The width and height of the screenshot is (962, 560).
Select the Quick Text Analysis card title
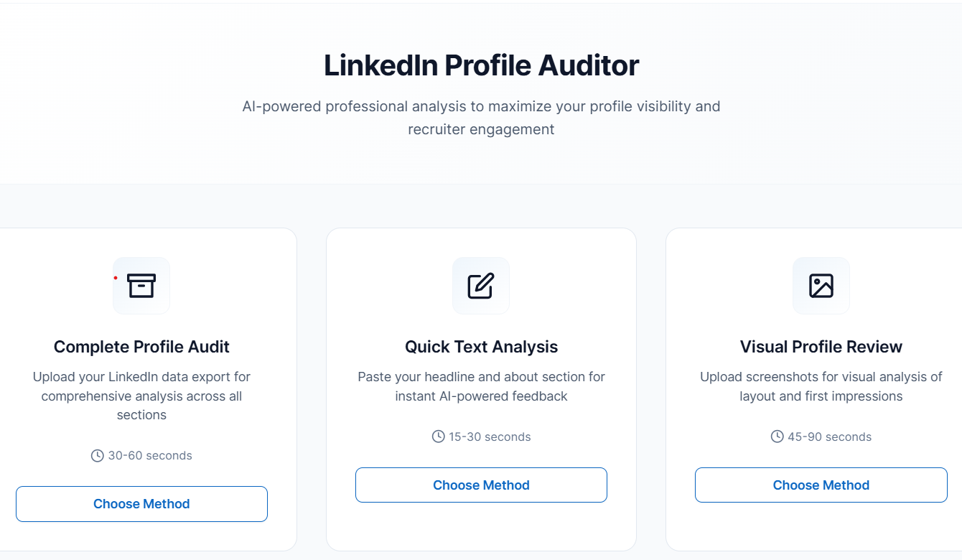[x=481, y=347]
